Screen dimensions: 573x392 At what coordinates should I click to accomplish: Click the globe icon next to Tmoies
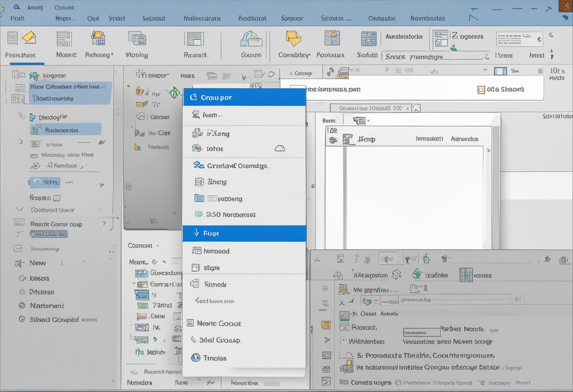click(196, 358)
